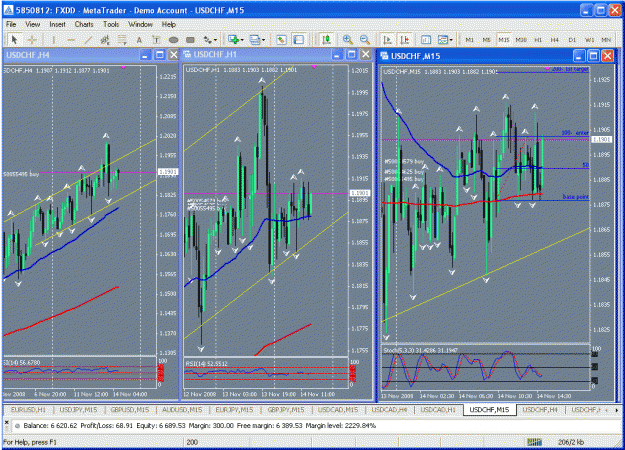Viewport: 625px width, 450px height.
Task: Choose the Ellipse shape tool
Action: click(x=173, y=39)
